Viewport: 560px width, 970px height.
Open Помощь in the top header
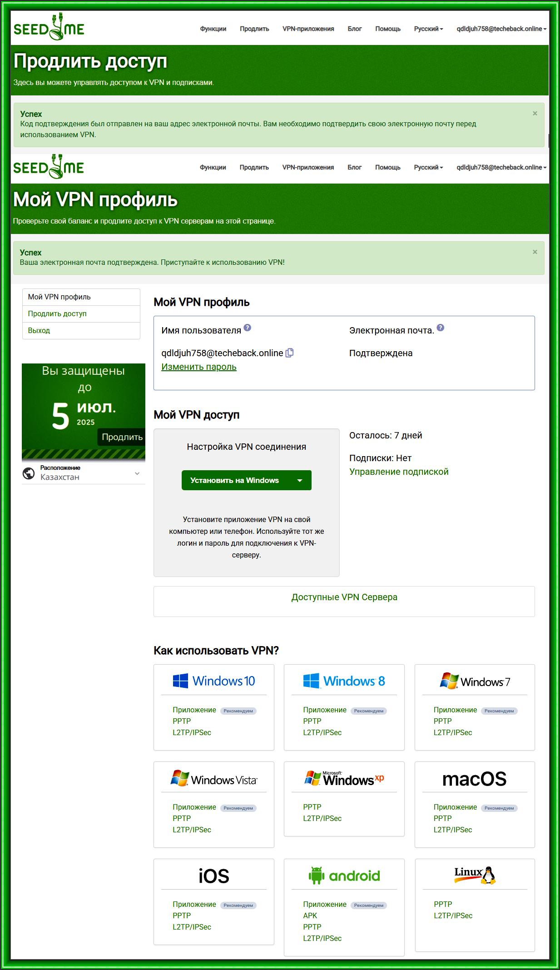point(388,29)
